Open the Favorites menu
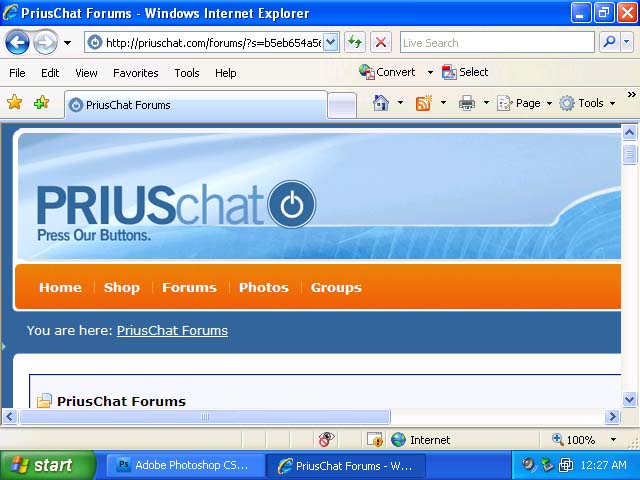Screen dimensions: 640x480 (x=136, y=73)
